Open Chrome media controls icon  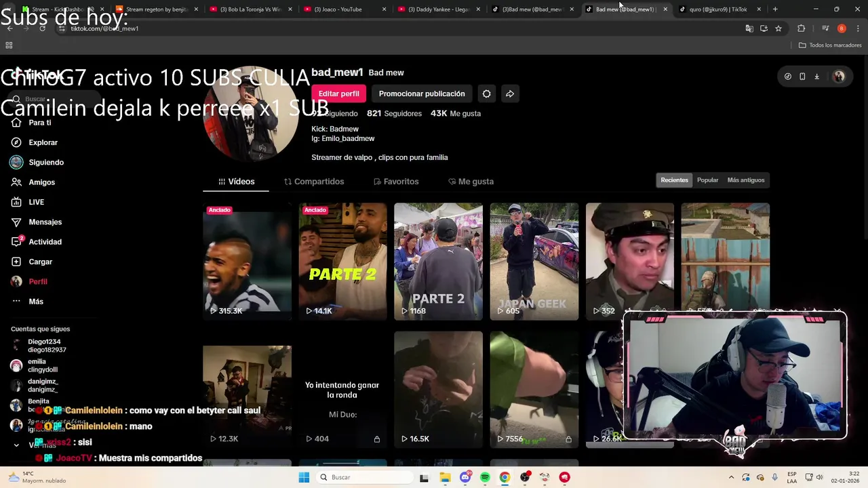[x=825, y=28]
